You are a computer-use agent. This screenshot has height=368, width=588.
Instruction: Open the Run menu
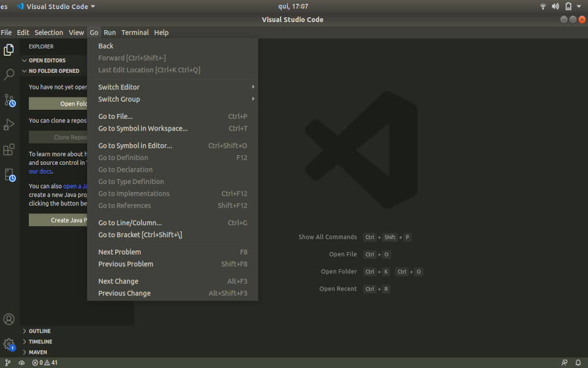coord(110,33)
